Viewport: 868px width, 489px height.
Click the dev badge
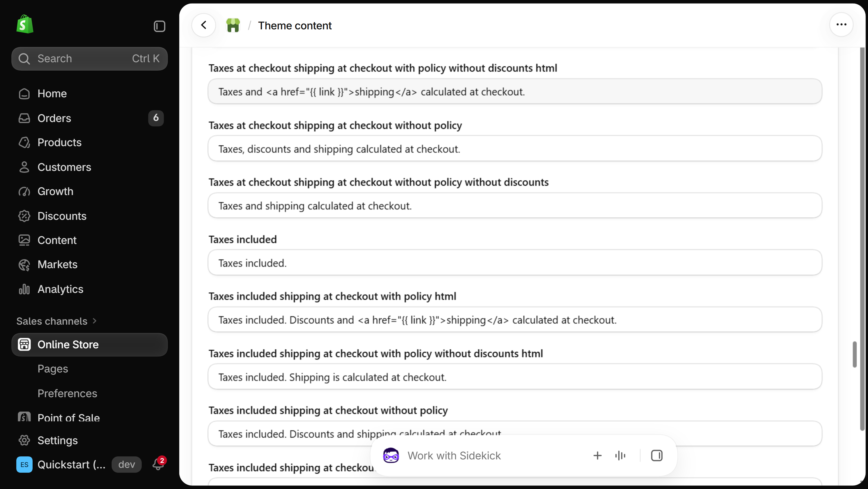click(127, 464)
